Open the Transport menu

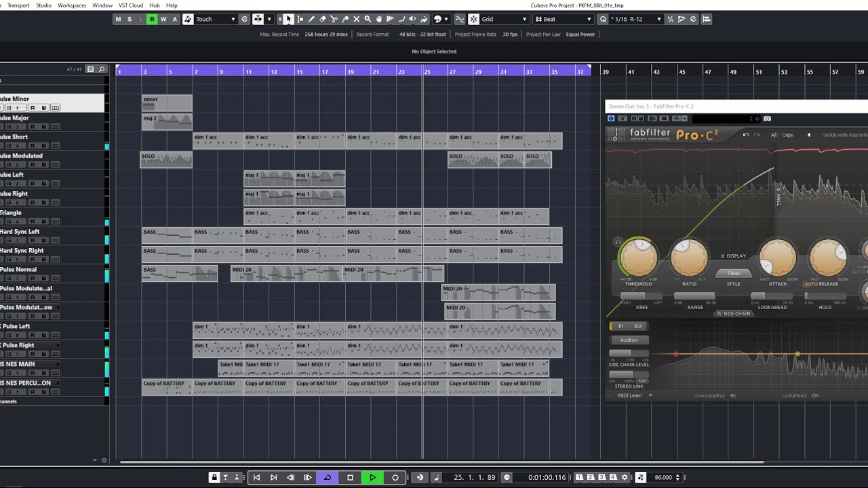[x=18, y=5]
